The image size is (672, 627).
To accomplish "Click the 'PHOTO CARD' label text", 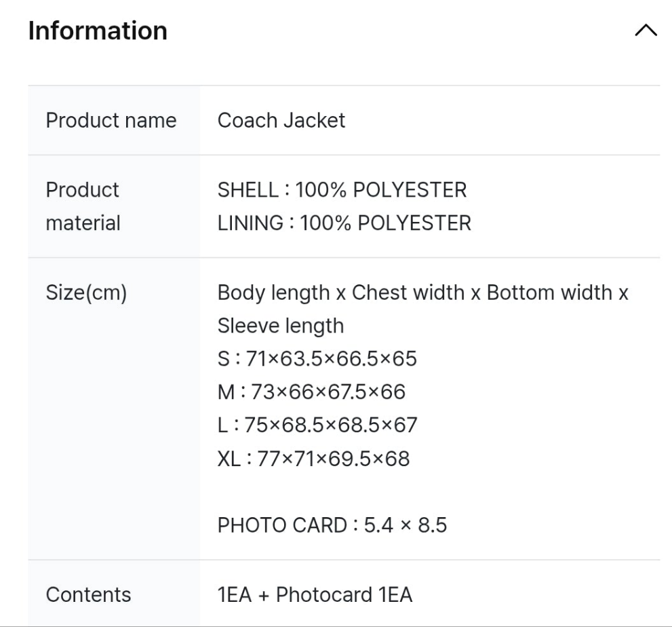I will 282,525.
